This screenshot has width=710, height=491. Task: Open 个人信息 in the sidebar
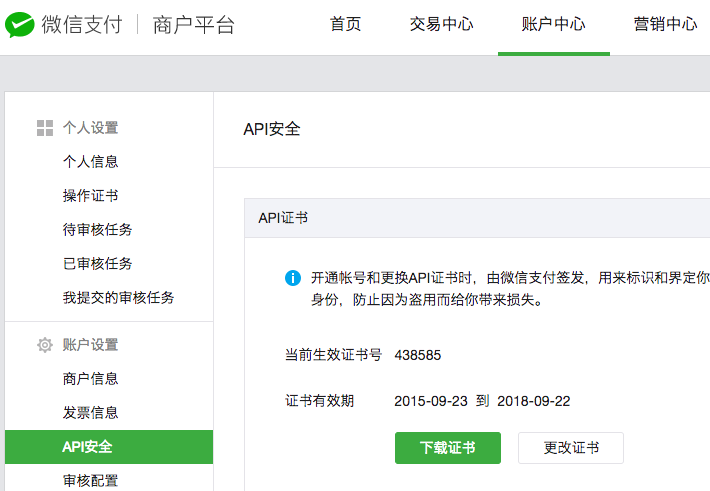[x=90, y=162]
